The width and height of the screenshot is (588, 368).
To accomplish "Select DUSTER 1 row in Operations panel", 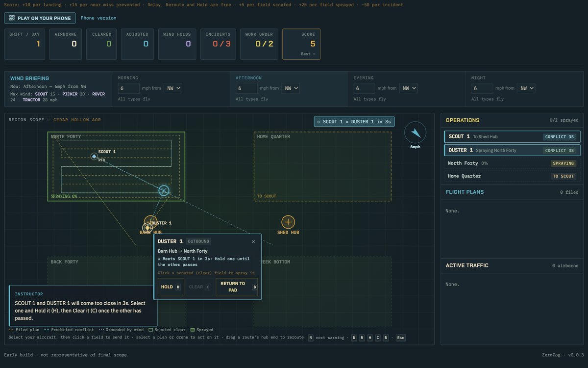I will pos(512,150).
